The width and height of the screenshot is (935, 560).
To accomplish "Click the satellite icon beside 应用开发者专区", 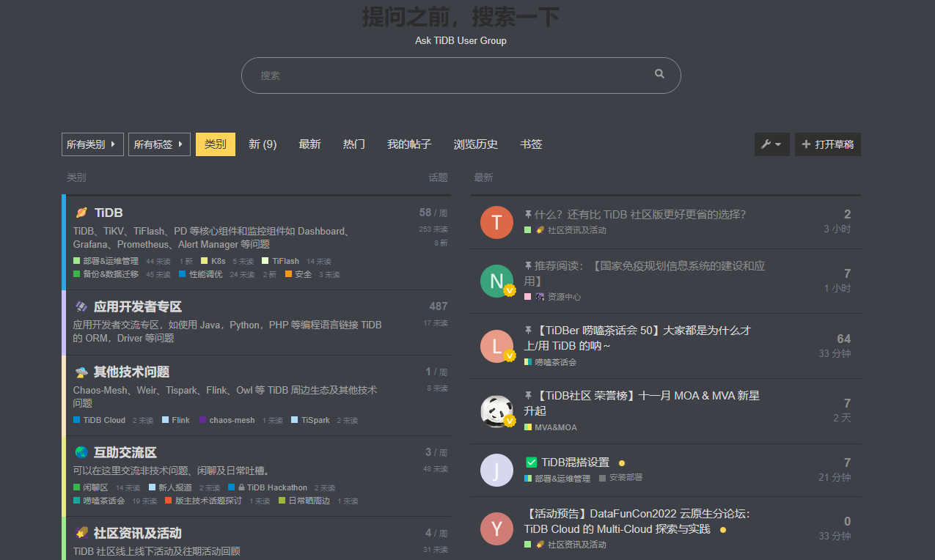I will point(81,306).
